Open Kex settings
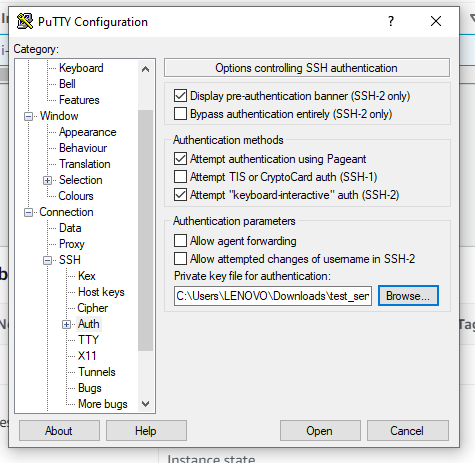The width and height of the screenshot is (475, 463). click(x=87, y=276)
